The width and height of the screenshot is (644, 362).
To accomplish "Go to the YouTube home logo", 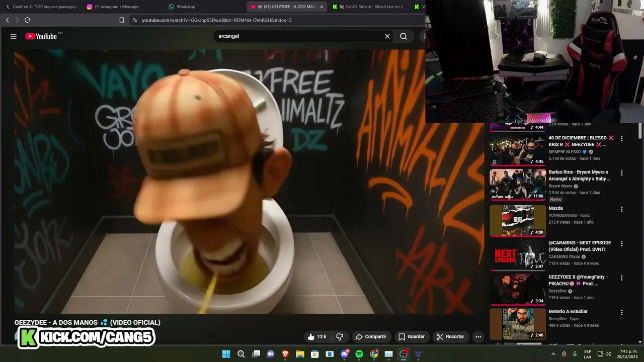I will pyautogui.click(x=41, y=36).
